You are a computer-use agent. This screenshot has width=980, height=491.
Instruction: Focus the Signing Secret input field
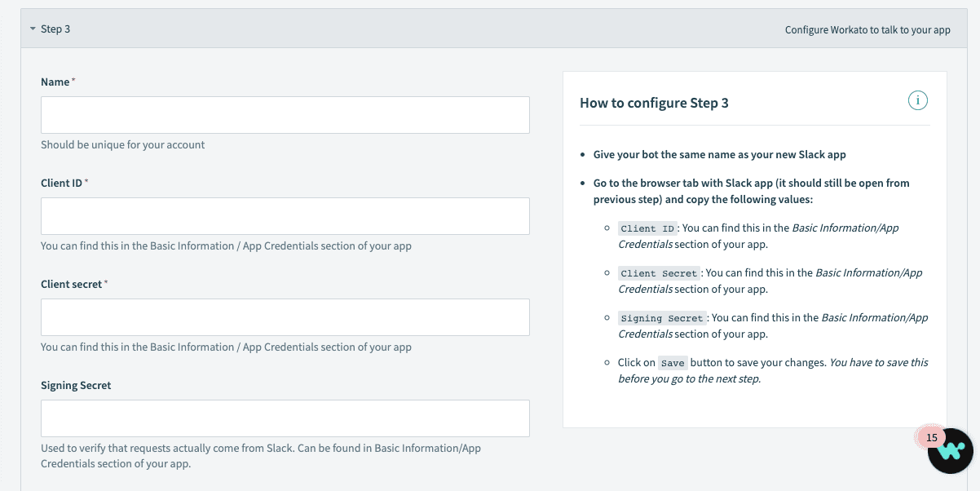(x=285, y=418)
